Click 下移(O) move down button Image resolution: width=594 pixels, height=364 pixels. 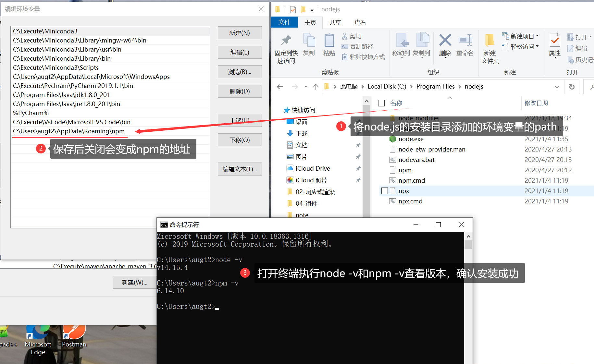pyautogui.click(x=240, y=140)
